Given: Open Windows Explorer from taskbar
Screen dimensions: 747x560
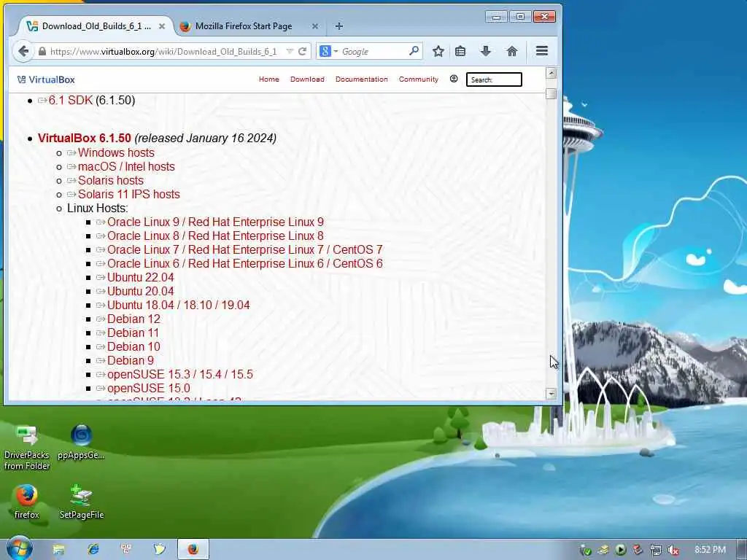Looking at the screenshot, I should (x=58, y=550).
